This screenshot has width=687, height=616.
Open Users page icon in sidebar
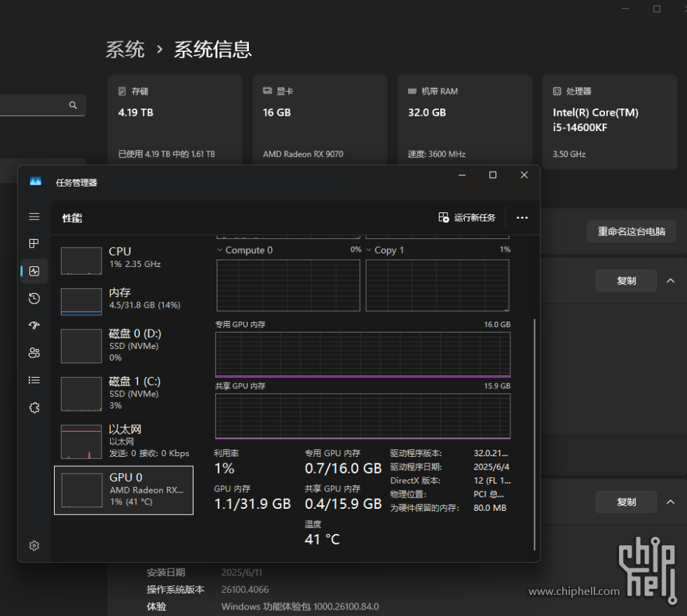[x=34, y=353]
